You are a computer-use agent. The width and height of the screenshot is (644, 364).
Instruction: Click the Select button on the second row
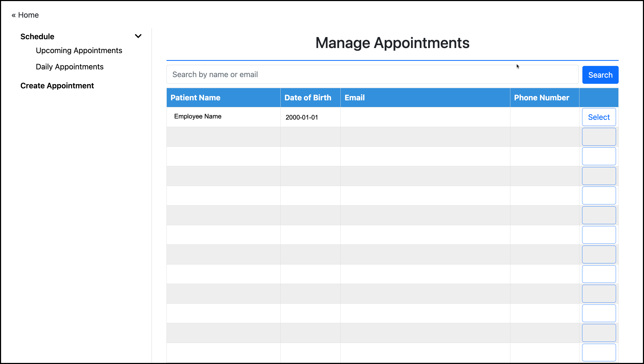[599, 137]
